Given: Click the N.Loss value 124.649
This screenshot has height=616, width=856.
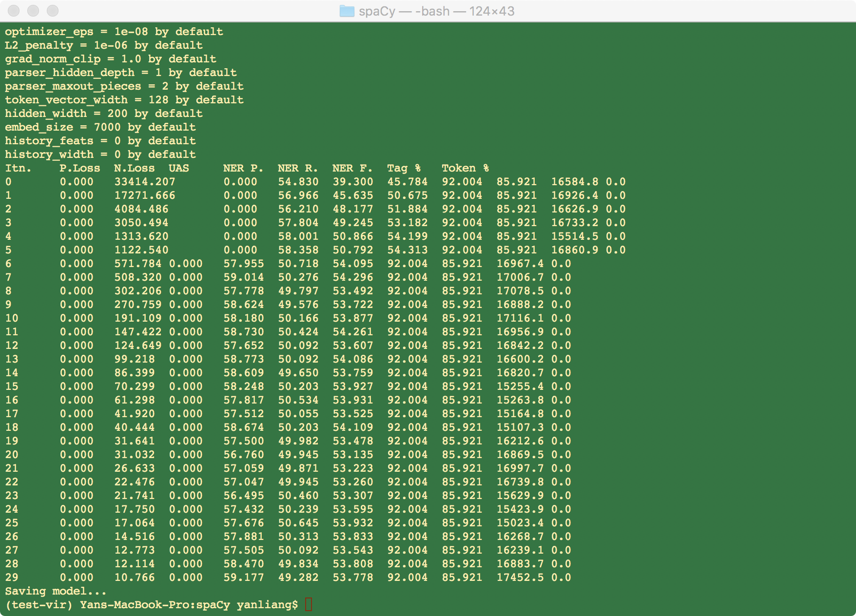Looking at the screenshot, I should click(138, 346).
